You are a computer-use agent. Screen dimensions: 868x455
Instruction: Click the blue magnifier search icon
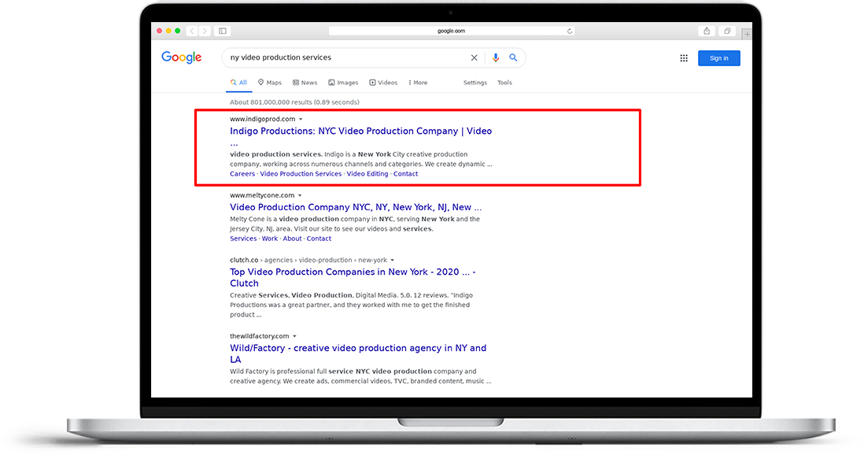coord(513,57)
